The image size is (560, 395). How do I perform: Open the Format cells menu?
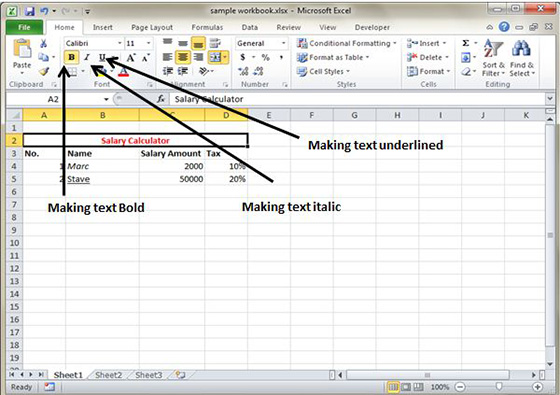(428, 71)
